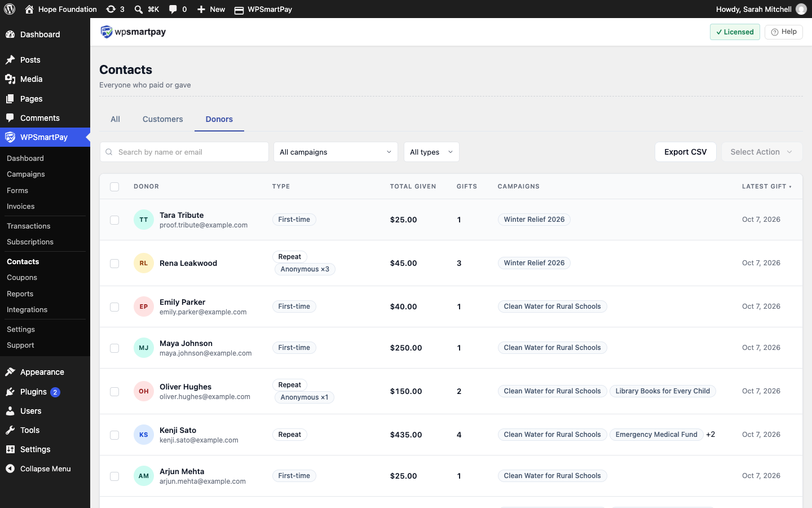Click the plus New icon
The height and width of the screenshot is (508, 812).
tap(201, 9)
